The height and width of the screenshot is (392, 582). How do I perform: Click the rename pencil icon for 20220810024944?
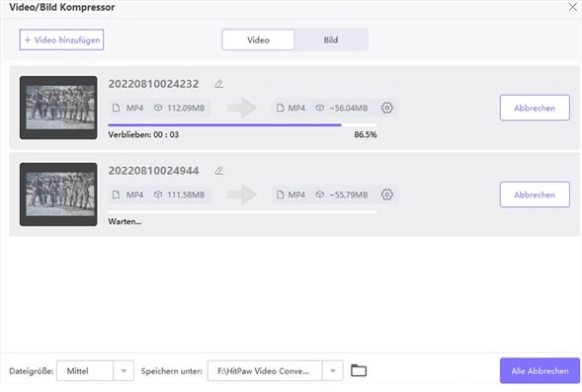tap(219, 171)
